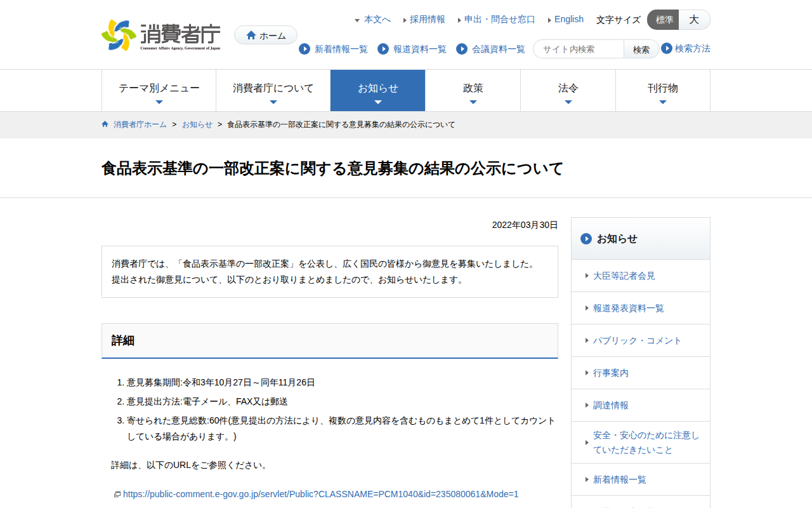Switch text size to 大
The width and height of the screenshot is (812, 508).
tap(694, 20)
